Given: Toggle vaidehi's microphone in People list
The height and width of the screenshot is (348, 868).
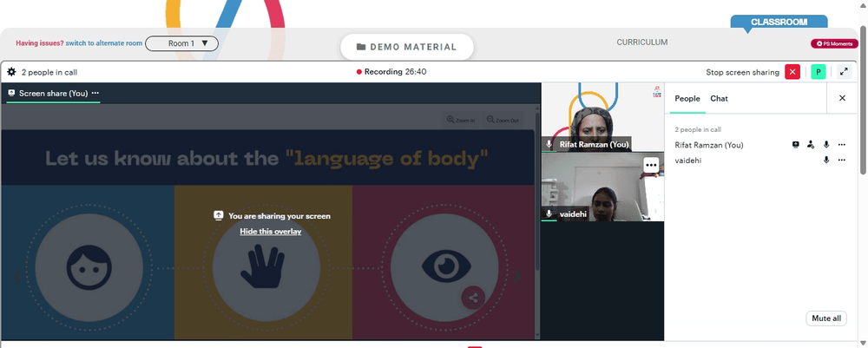Looking at the screenshot, I should [x=826, y=160].
